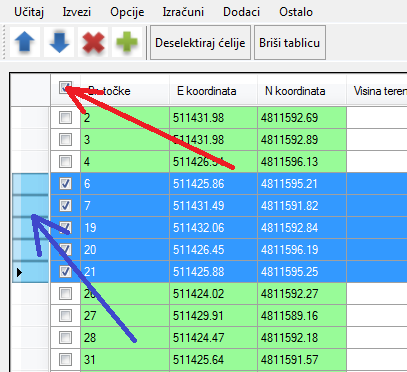Click the red X delete icon

click(93, 42)
